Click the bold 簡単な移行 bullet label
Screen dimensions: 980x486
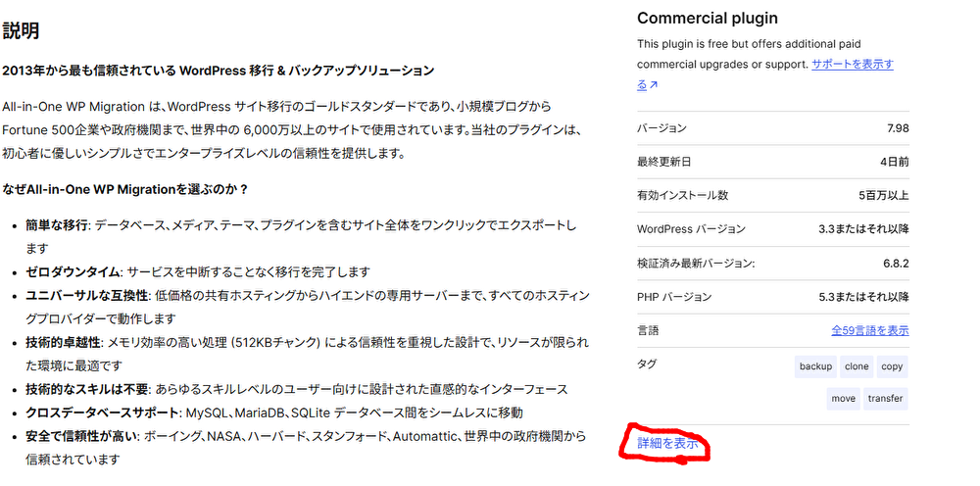point(57,225)
